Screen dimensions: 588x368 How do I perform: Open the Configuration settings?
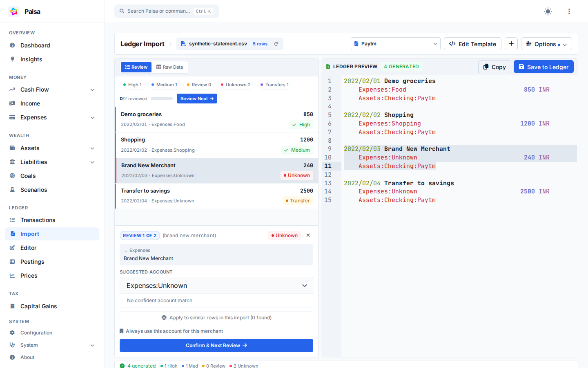point(52,333)
